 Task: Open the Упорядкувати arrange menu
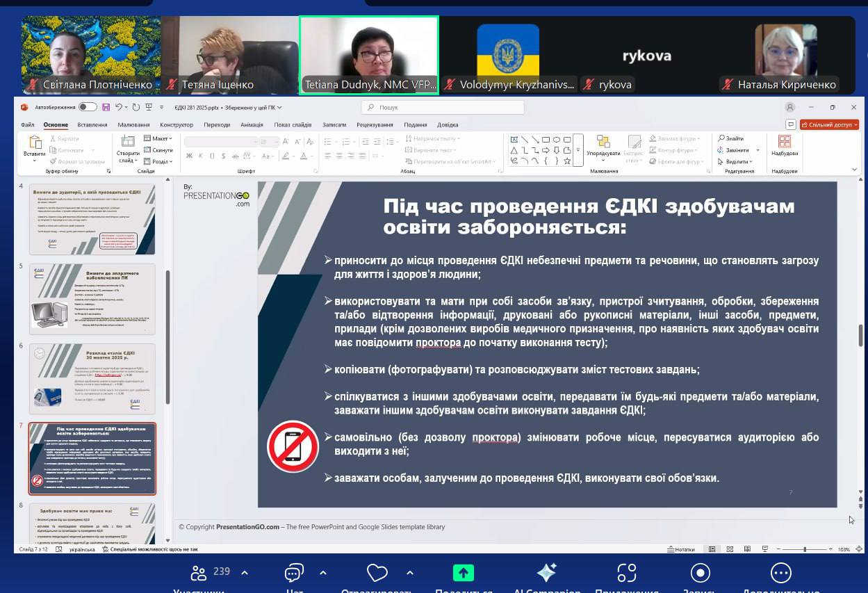tap(603, 148)
